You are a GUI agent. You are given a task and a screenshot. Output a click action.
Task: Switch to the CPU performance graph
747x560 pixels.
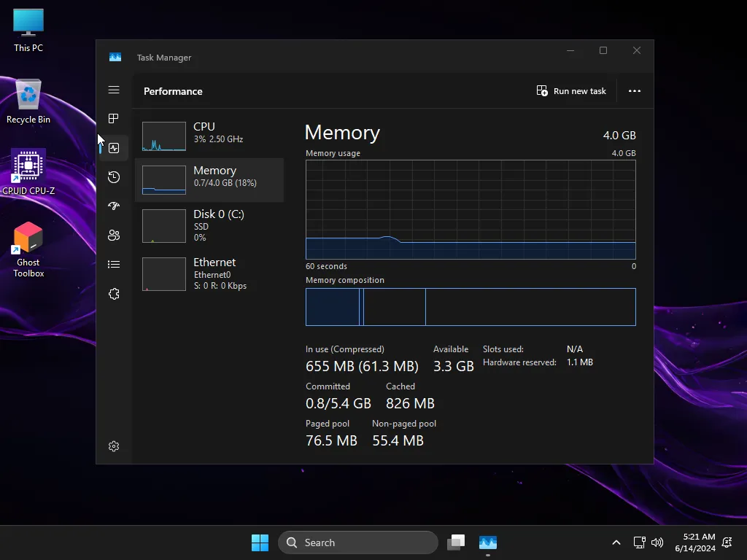pos(209,136)
